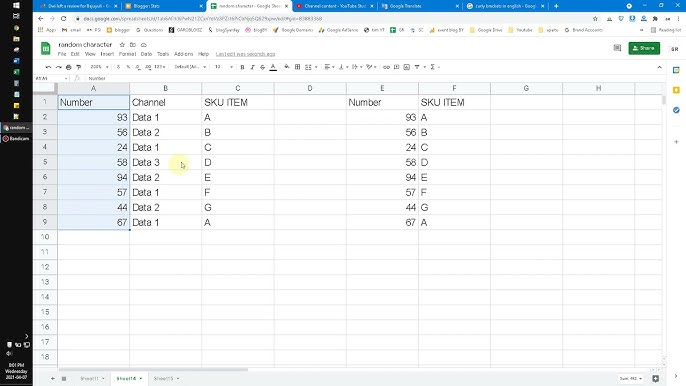Open the horizontal align dropdown
This screenshot has height=386, width=686.
click(x=329, y=67)
